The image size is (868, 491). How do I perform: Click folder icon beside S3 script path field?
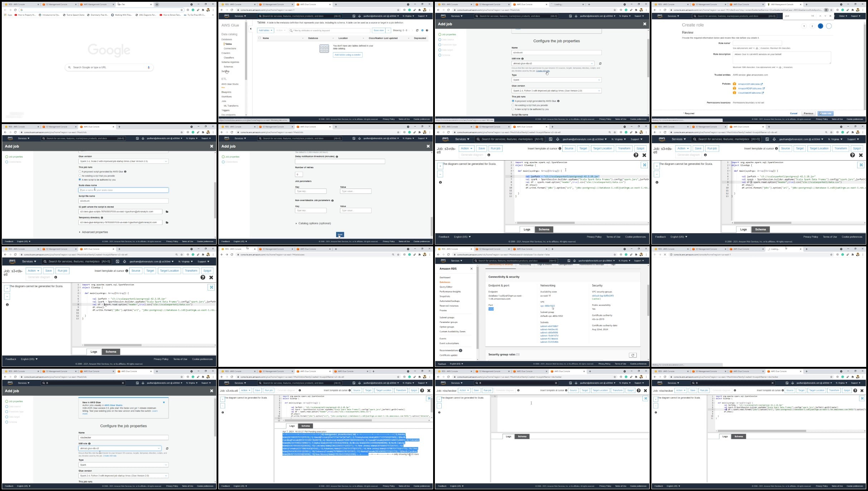[x=167, y=212]
